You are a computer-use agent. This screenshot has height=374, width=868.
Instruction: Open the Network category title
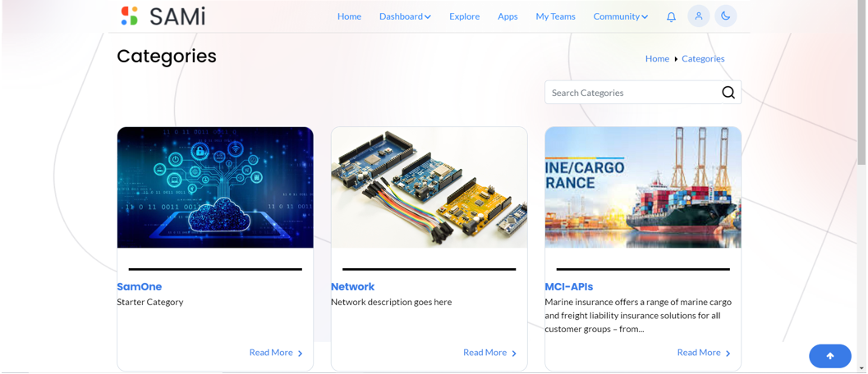[352, 286]
